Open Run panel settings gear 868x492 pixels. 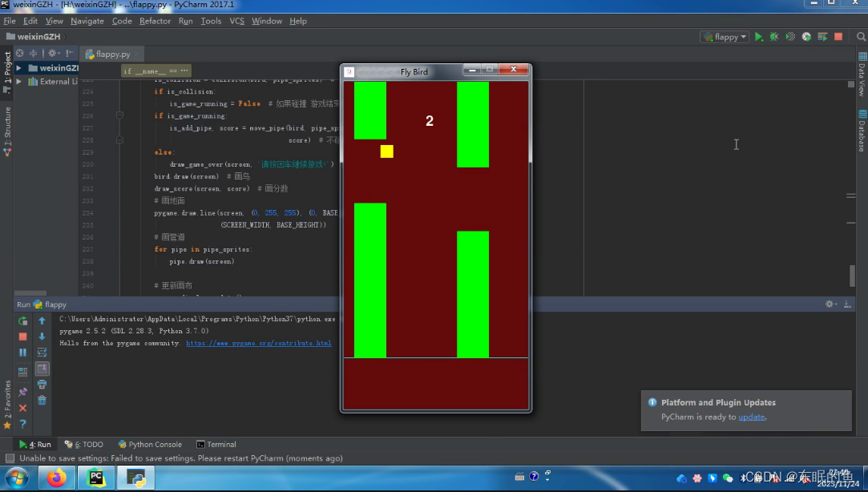(830, 304)
